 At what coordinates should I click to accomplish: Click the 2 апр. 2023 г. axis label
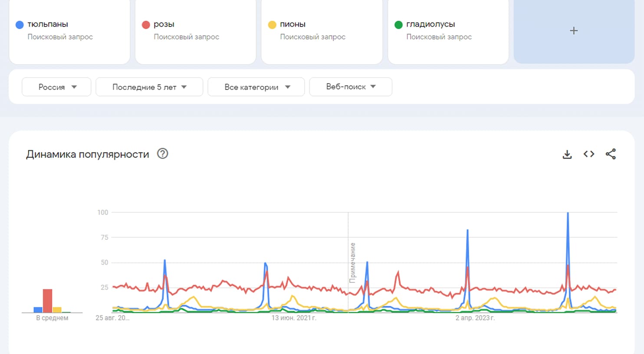point(475,318)
